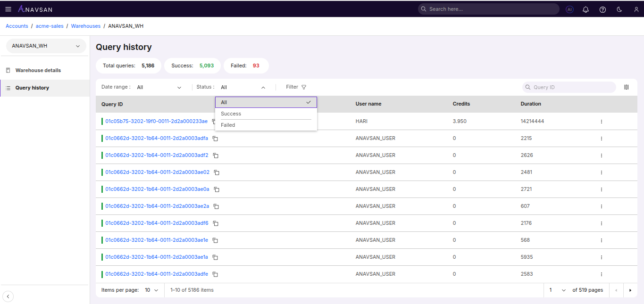The height and width of the screenshot is (304, 644).
Task: Click the column settings icon
Action: tap(627, 87)
